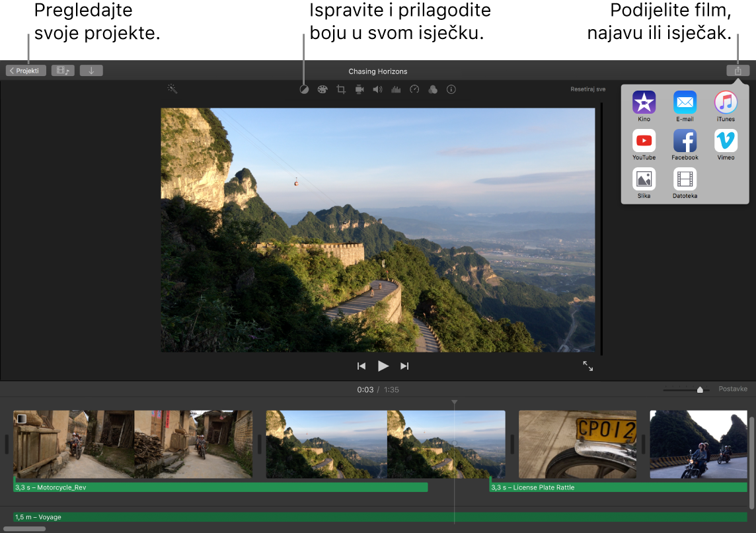This screenshot has height=533, width=756.
Task: Open clip information panel
Action: tap(451, 89)
